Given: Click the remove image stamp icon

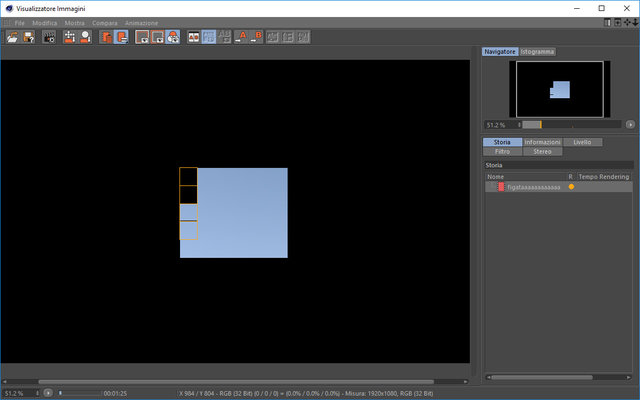Looking at the screenshot, I should point(85,37).
